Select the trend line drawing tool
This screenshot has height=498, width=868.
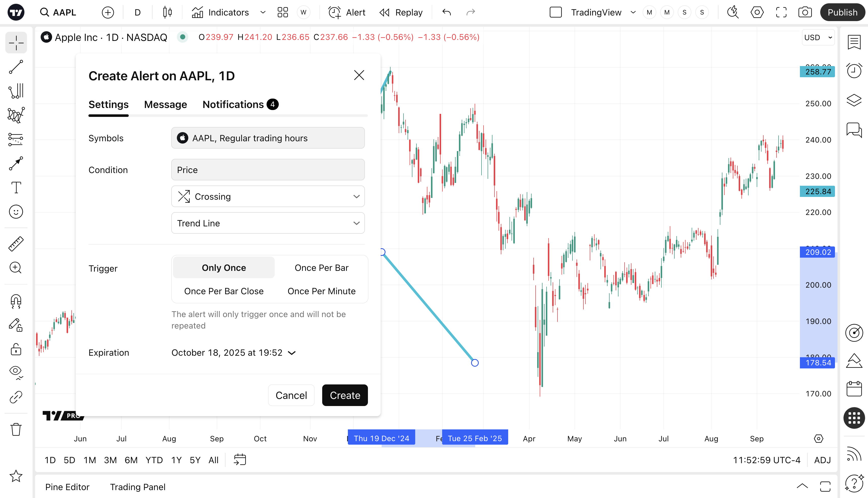(x=16, y=67)
